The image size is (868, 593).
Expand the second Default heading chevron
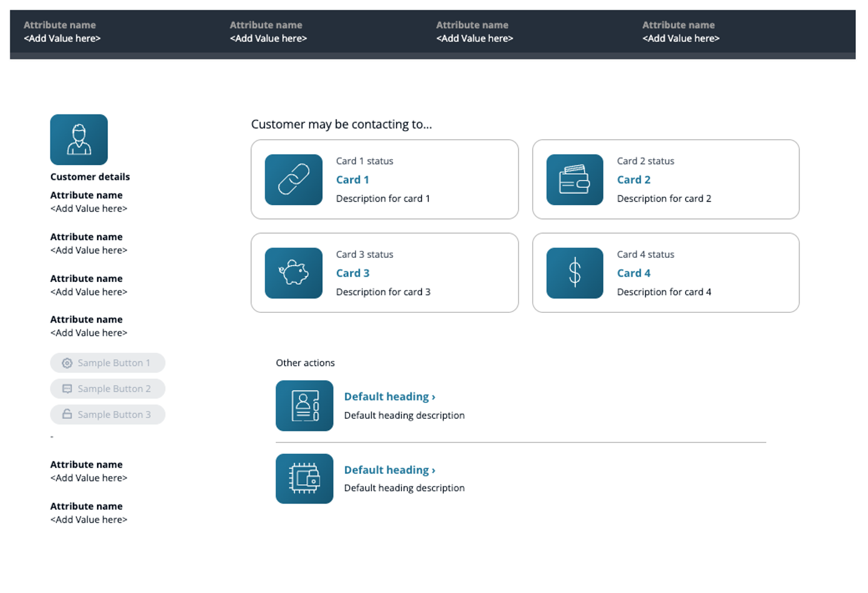click(x=432, y=470)
